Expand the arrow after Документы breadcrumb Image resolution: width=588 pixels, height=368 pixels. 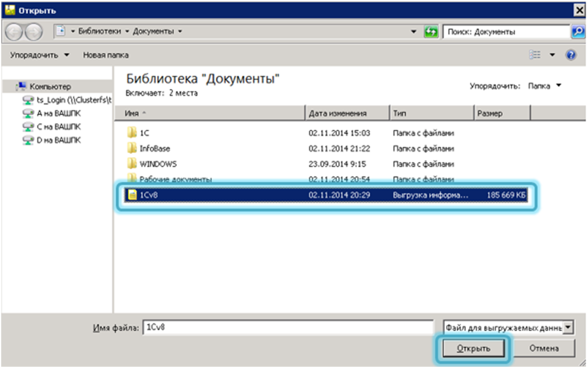point(180,31)
